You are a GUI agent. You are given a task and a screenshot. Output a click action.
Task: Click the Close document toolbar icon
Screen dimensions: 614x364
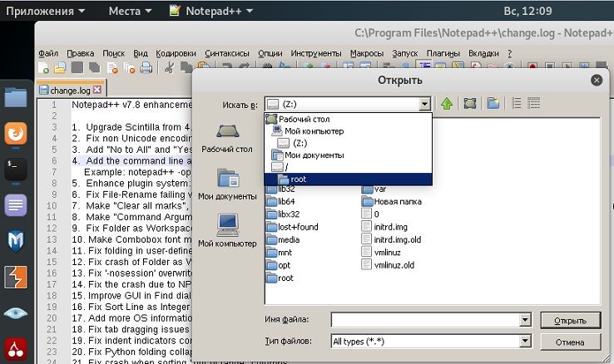click(x=112, y=67)
